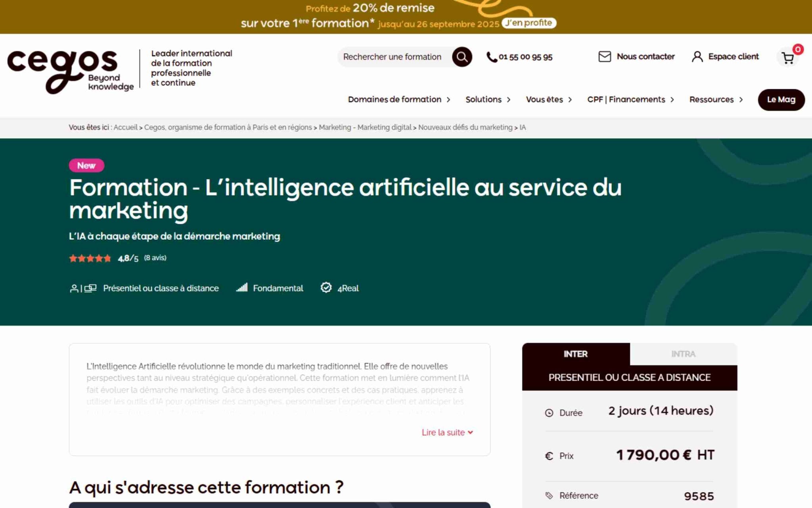
Task: Open Le Mag button
Action: point(781,100)
